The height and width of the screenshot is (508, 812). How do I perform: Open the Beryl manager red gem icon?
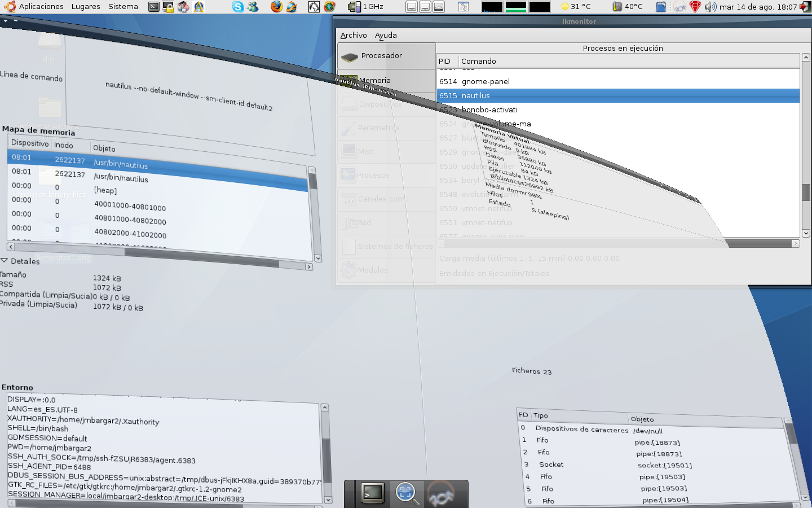pyautogui.click(x=695, y=7)
